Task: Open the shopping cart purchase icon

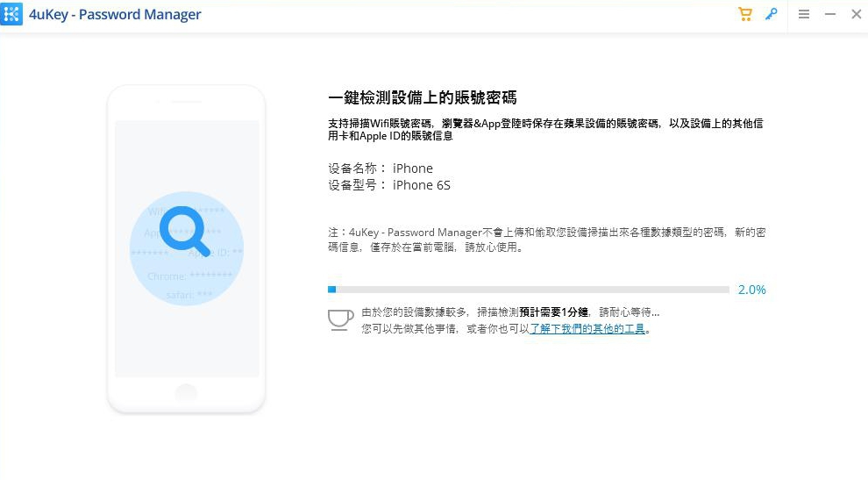Action: click(745, 14)
